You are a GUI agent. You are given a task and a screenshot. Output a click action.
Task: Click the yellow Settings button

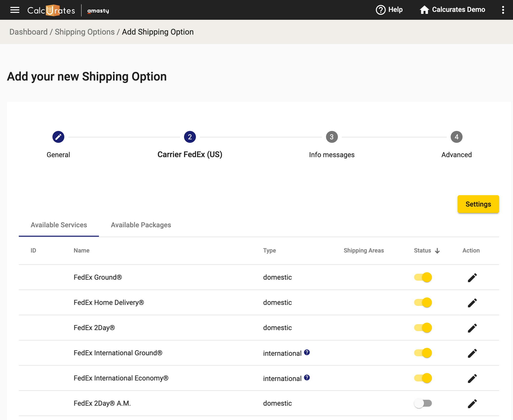coord(478,204)
